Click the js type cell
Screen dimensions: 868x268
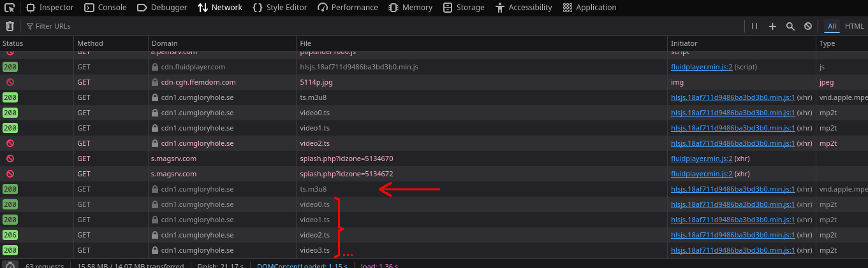tap(842, 67)
